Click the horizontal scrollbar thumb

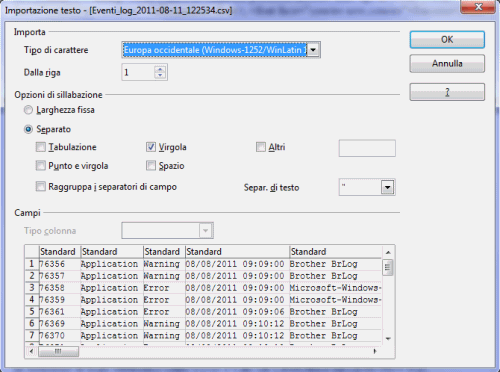pos(58,351)
